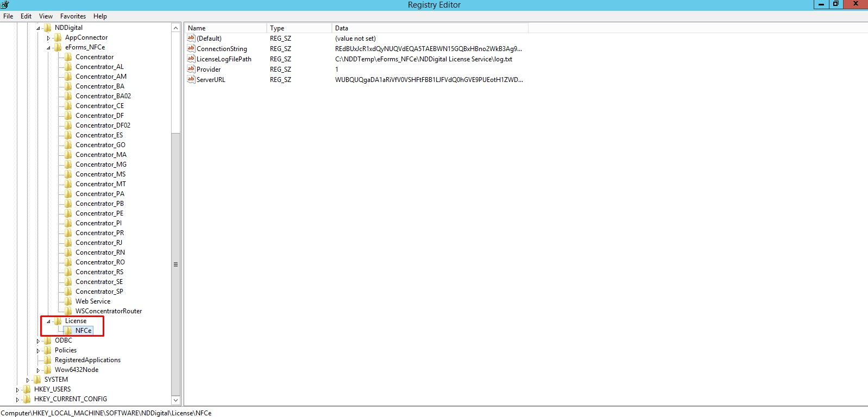Expand the ODBC key node
The width and height of the screenshot is (868, 417).
click(x=38, y=341)
